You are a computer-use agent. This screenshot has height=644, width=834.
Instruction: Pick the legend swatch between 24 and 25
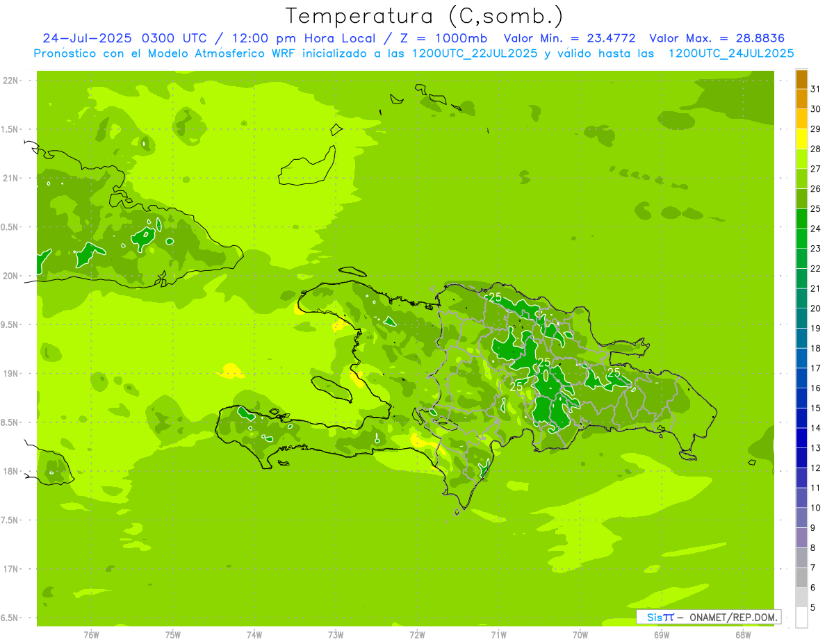(x=801, y=219)
